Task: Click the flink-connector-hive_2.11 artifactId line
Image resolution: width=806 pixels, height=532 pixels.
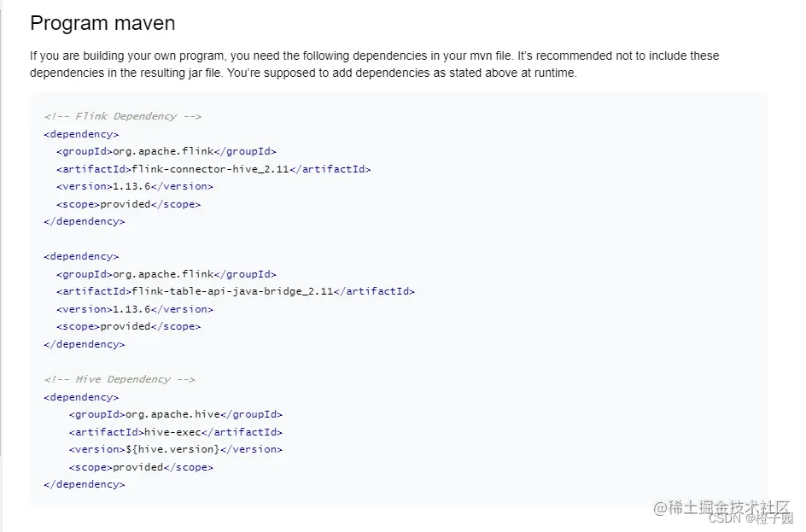Action: point(213,169)
